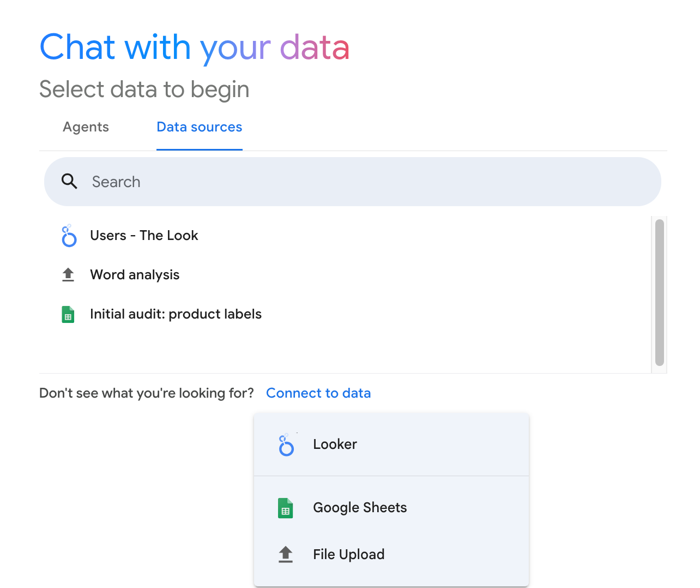Switch to the Agents tab
This screenshot has height=588, width=700.
(86, 127)
